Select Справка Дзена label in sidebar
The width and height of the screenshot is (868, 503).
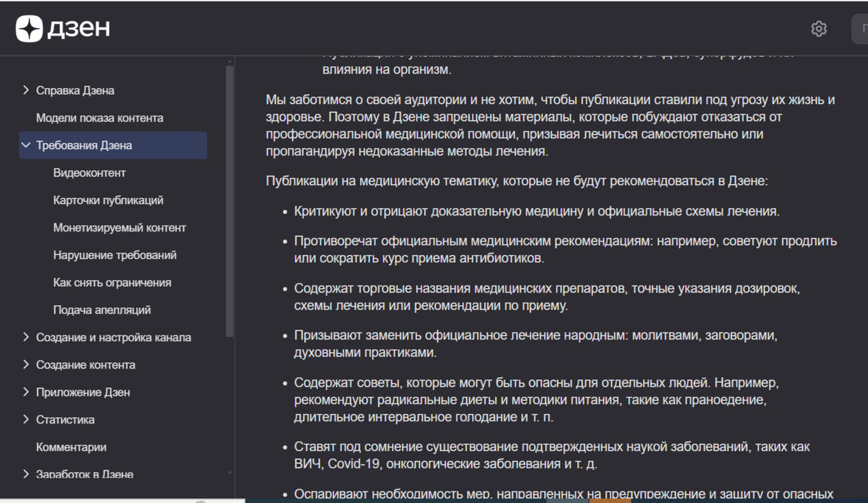click(x=75, y=90)
